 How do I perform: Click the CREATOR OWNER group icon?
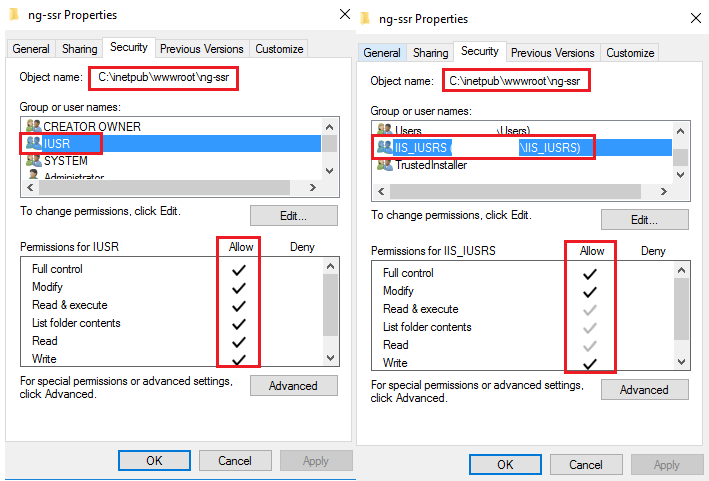tap(33, 126)
